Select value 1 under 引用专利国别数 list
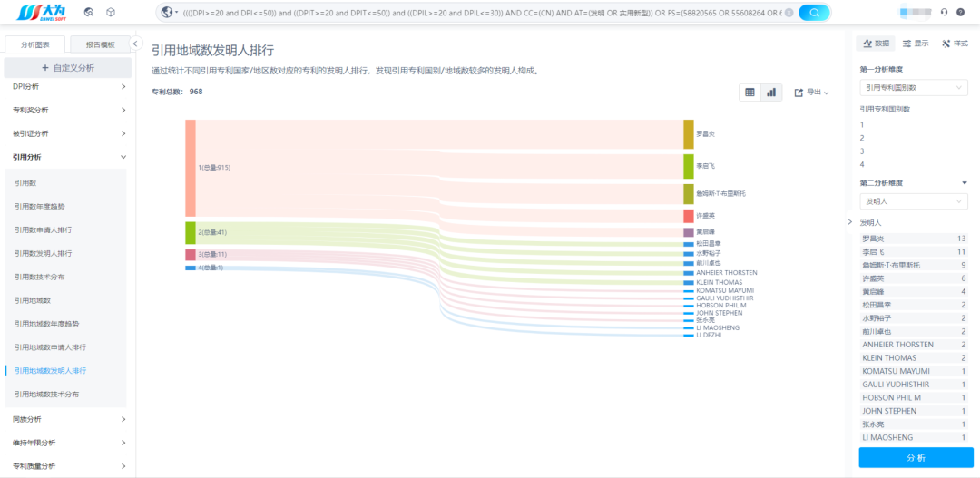Image resolution: width=980 pixels, height=478 pixels. pos(862,124)
